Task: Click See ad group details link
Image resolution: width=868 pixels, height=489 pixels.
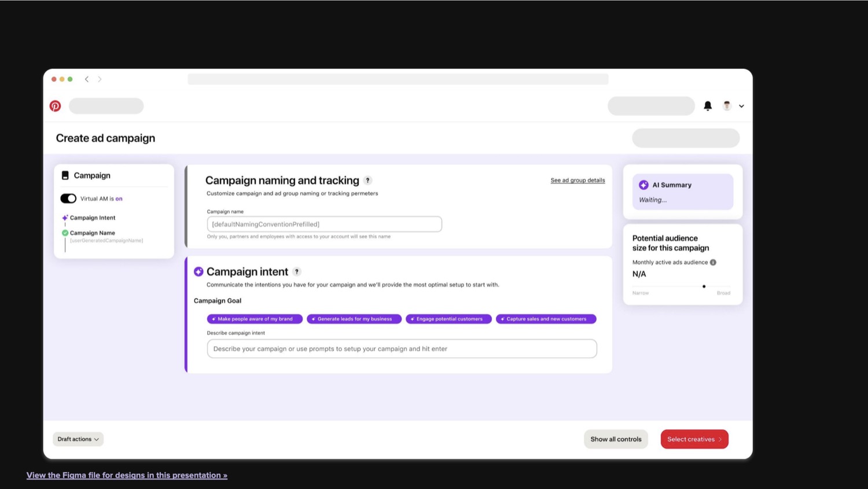Action: pos(578,180)
